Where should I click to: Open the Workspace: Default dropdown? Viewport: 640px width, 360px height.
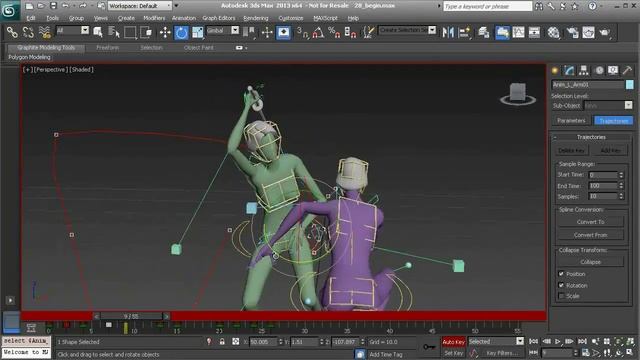coord(140,6)
